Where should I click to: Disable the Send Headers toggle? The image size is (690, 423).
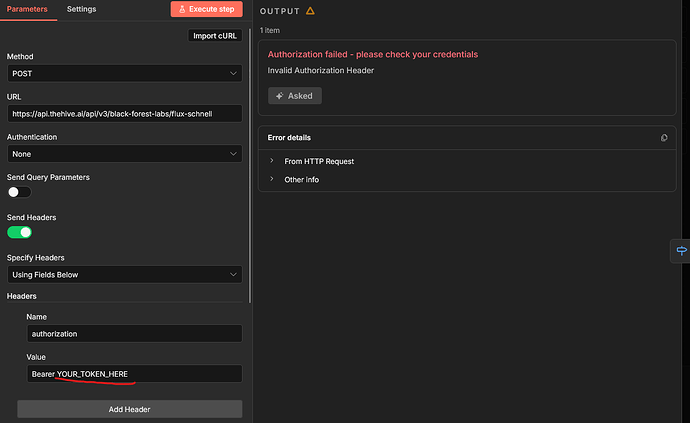pos(19,232)
